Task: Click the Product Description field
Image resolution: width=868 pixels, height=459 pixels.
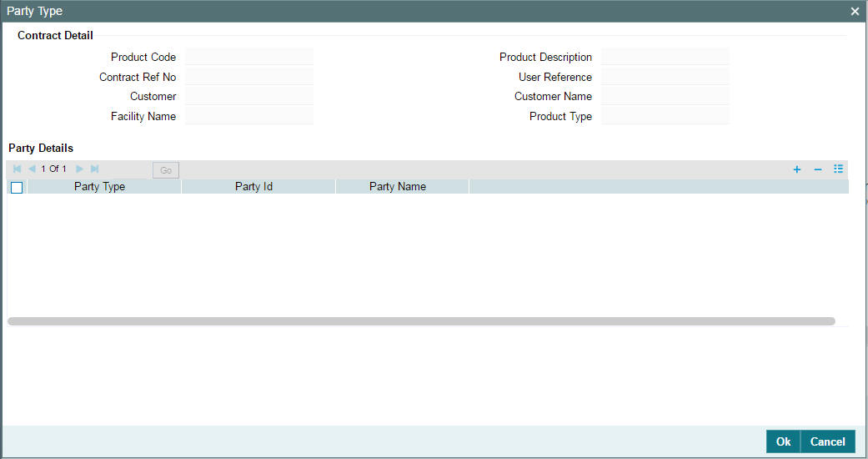Action: [665, 57]
